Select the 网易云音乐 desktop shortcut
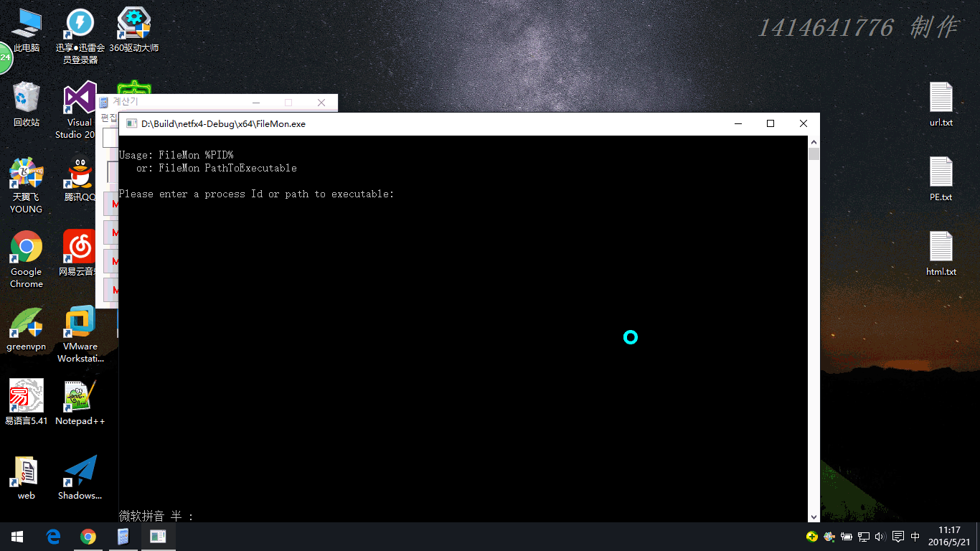 pos(79,254)
